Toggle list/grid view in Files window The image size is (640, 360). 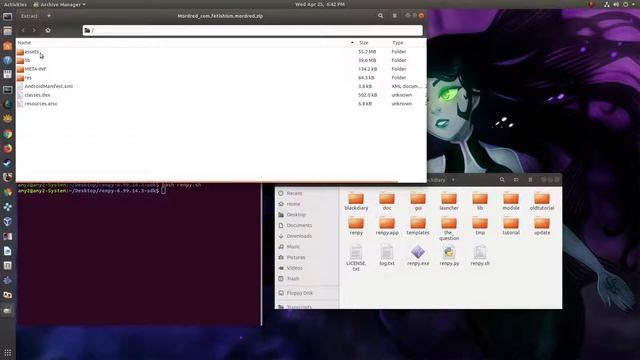point(516,180)
